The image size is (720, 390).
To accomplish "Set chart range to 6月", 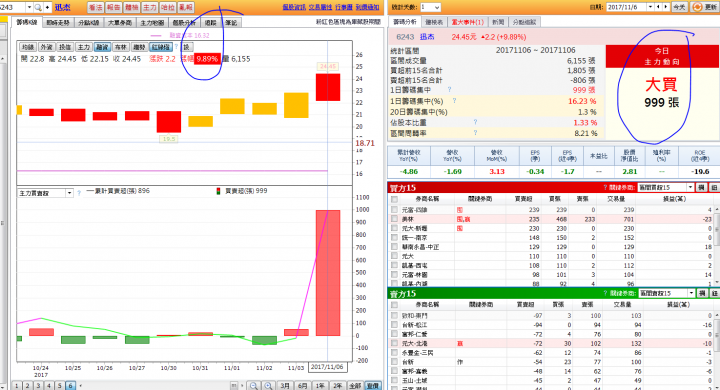I will click(x=302, y=386).
